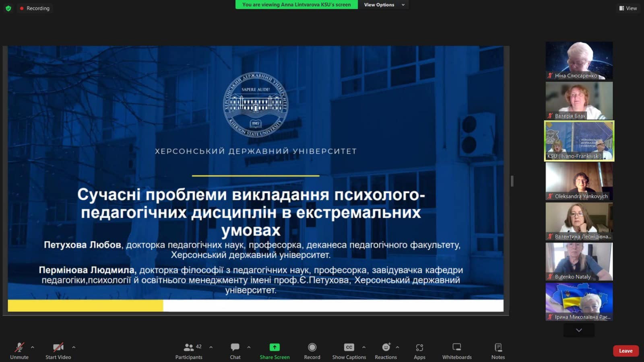
Task: Select Ніна Слюсаренко video thumbnail
Action: pos(579,60)
